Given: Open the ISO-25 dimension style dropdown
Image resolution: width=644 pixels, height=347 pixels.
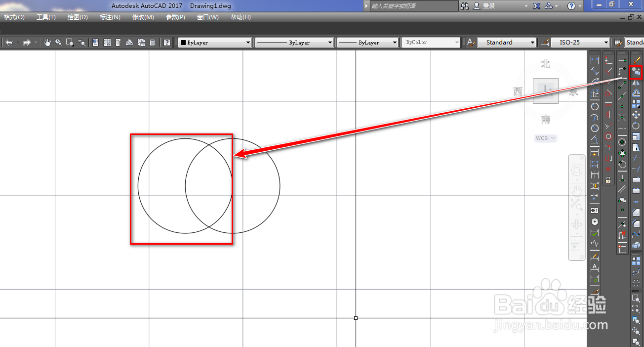Looking at the screenshot, I should (581, 43).
